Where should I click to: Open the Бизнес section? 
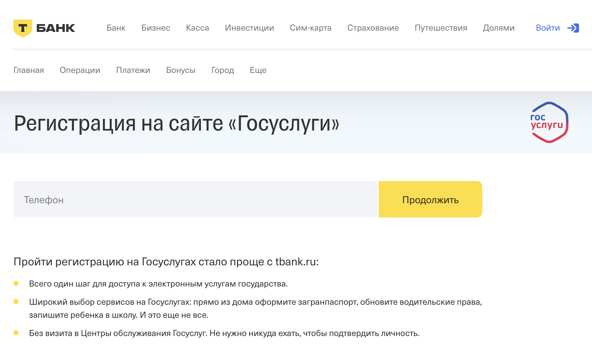156,28
